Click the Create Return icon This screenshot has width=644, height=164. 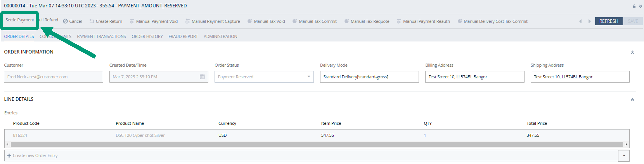[91, 21]
